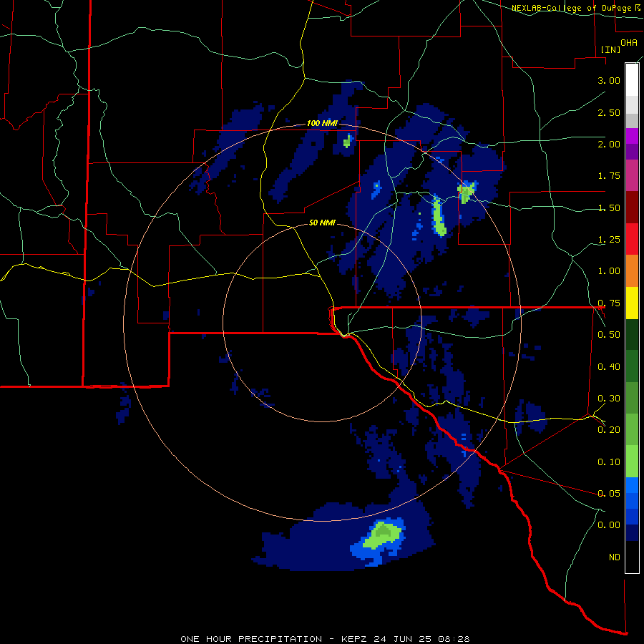
Task: Click the 0.10 legend value
Action: [609, 462]
